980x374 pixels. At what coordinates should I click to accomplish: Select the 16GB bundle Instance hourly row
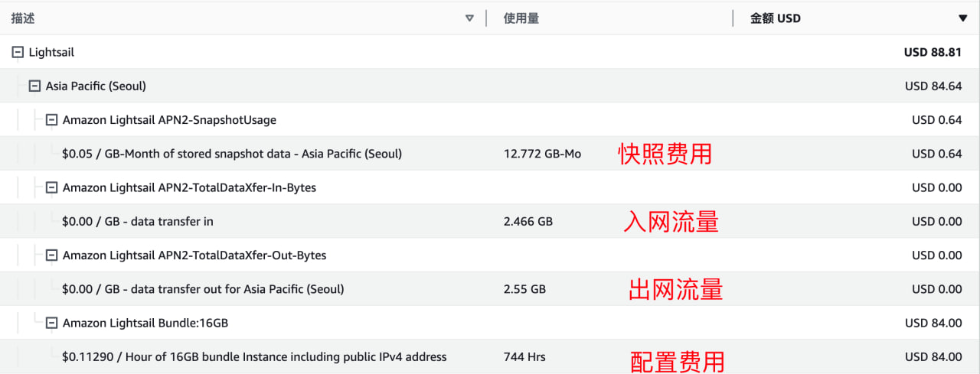coord(490,356)
